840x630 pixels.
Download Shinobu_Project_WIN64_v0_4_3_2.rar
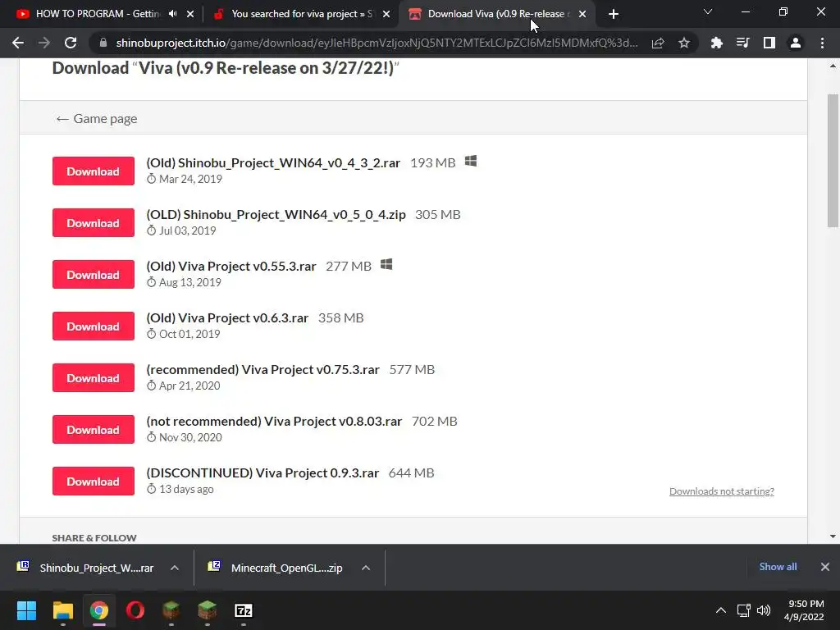coord(94,171)
